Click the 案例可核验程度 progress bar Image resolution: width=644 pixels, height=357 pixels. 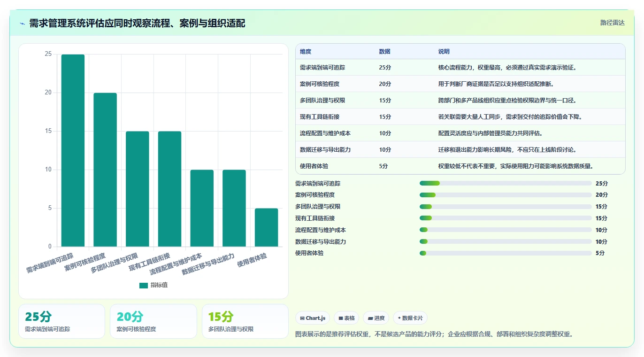[x=506, y=195]
